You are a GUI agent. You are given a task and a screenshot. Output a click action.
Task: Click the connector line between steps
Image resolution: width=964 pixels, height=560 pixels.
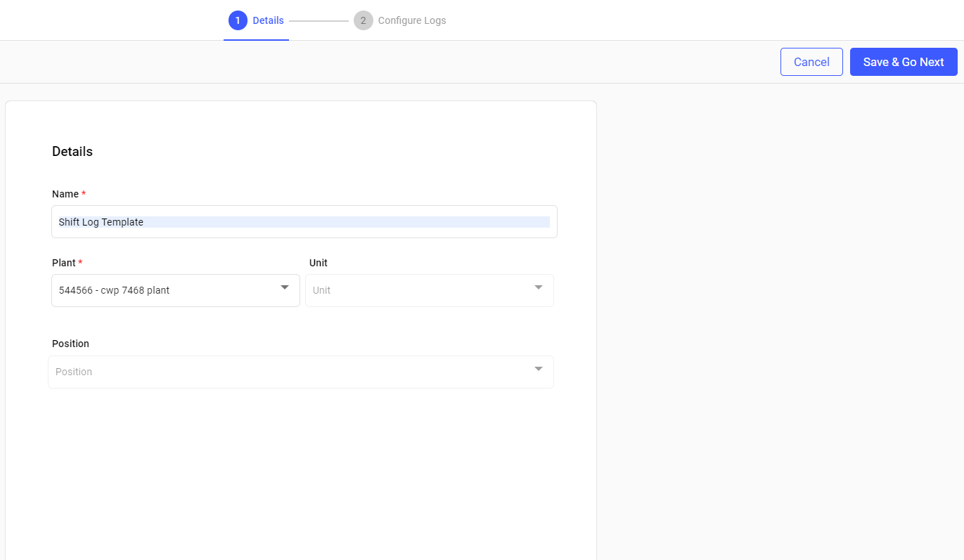319,21
